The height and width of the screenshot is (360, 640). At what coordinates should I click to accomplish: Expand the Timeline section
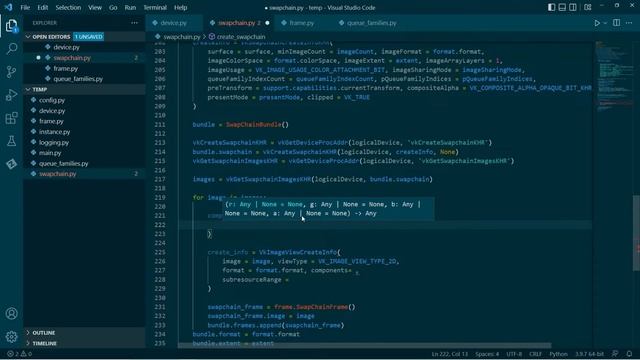click(x=84, y=343)
